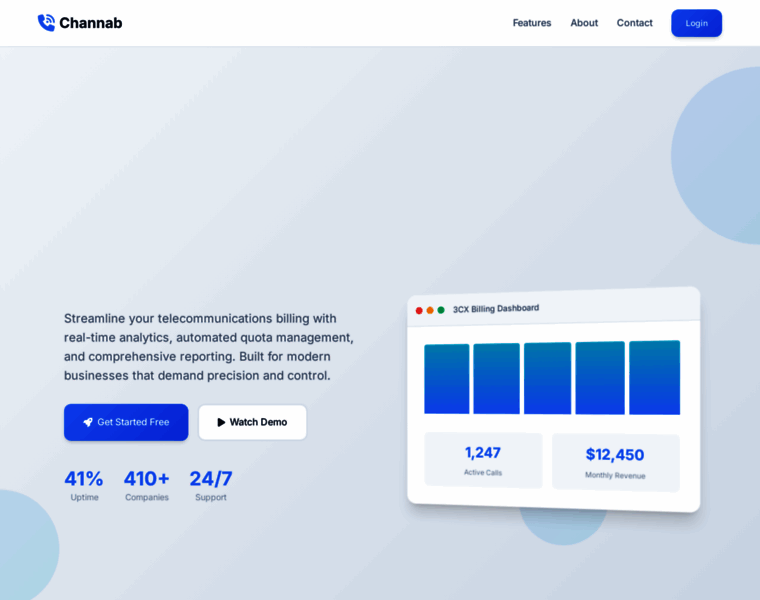
Task: Click the rocket icon on Get Started Free
Action: pos(88,422)
